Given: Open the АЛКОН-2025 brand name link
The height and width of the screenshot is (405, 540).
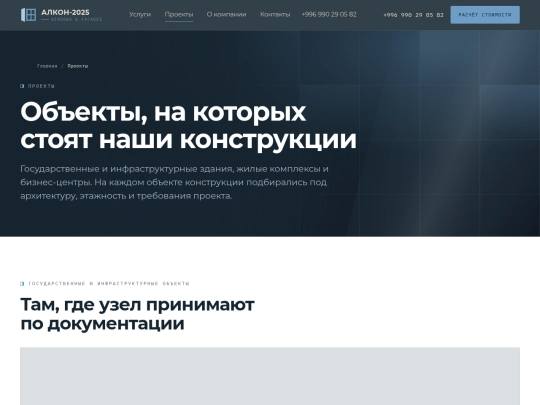Looking at the screenshot, I should tap(65, 12).
